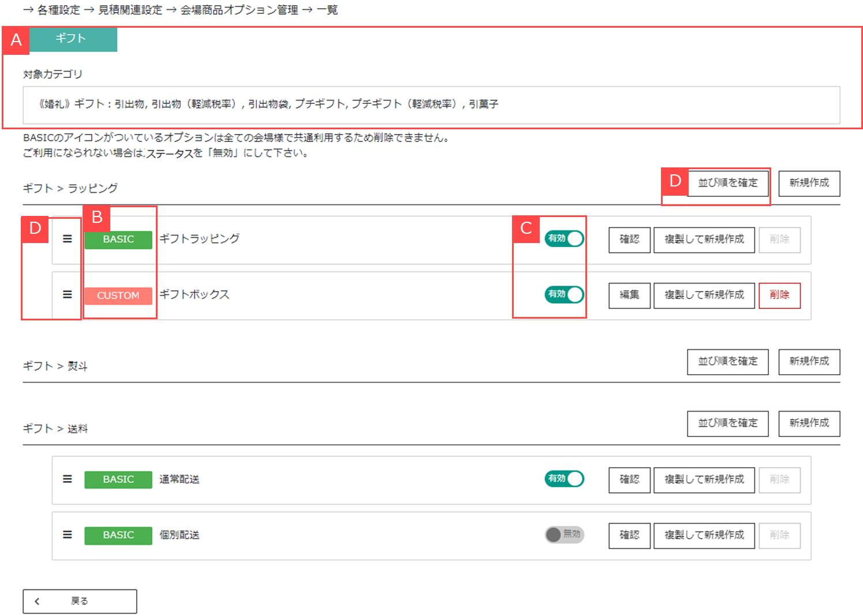Click the BASIC badge on ギフトラッピング
Image resolution: width=863 pixels, height=616 pixels.
118,239
